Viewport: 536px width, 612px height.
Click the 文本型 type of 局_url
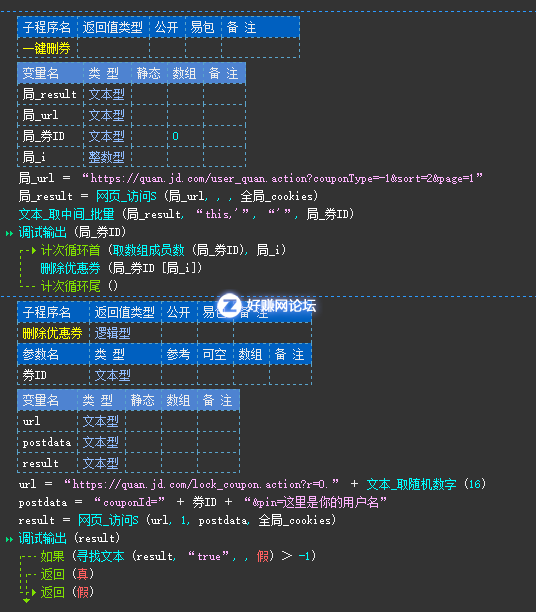(107, 115)
